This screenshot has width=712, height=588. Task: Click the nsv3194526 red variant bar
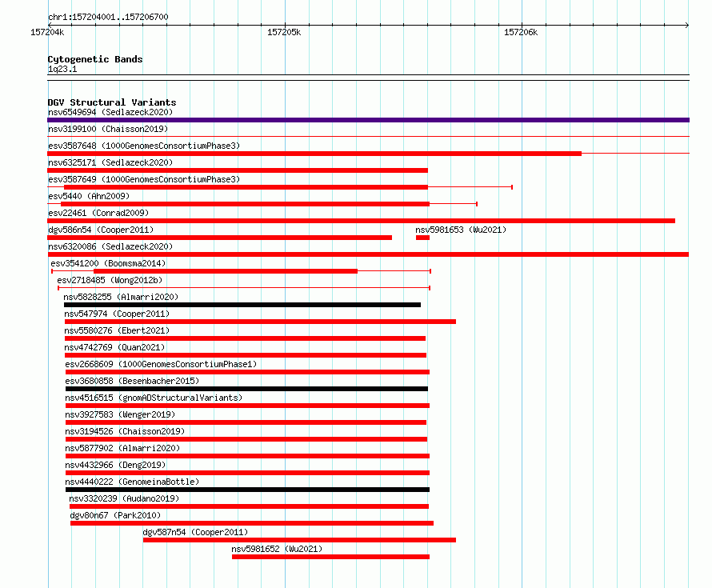246,439
